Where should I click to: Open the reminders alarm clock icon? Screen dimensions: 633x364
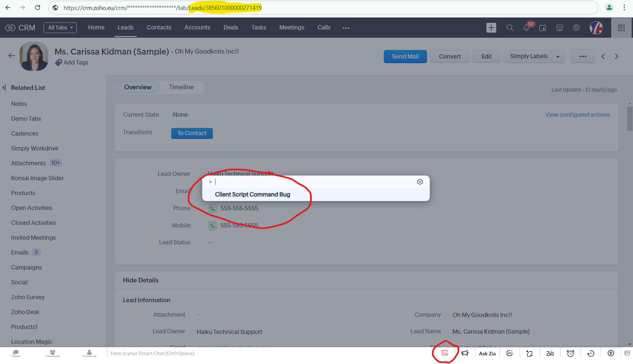tap(571, 353)
